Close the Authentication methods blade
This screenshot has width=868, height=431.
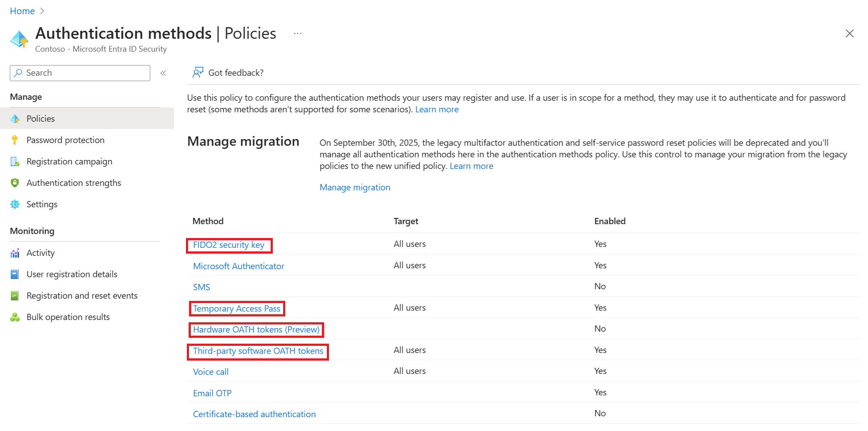tap(849, 33)
